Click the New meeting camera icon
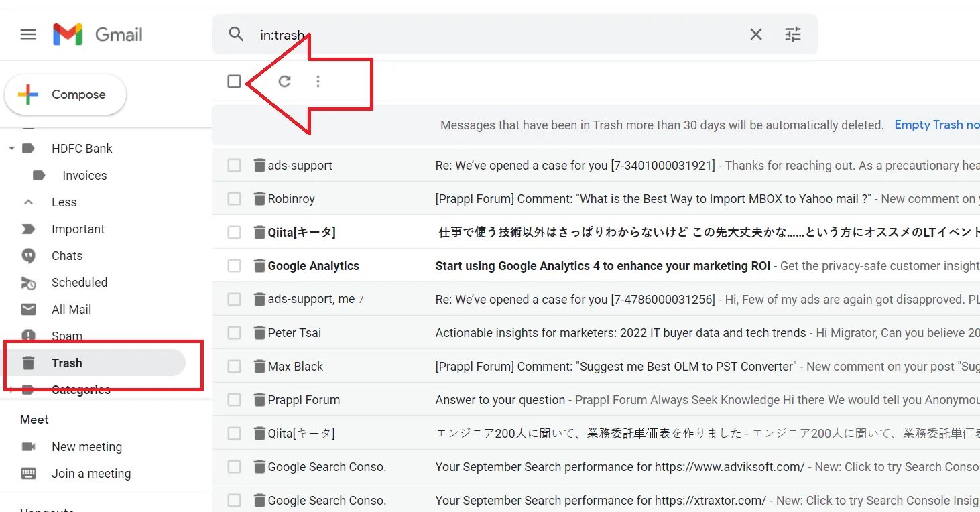Viewport: 980px width, 512px height. [28, 447]
